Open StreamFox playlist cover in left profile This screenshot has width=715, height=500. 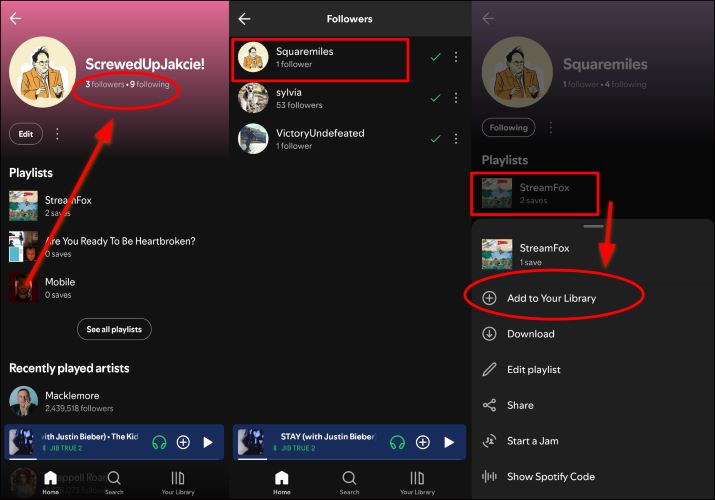[23, 206]
